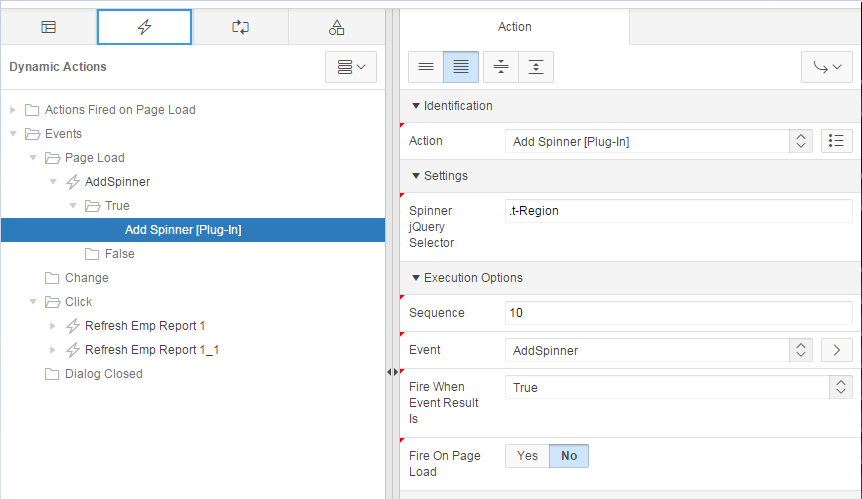Screen dimensions: 862x499
Task: Expand Actions Fired on Page Load node
Action: [x=13, y=110]
